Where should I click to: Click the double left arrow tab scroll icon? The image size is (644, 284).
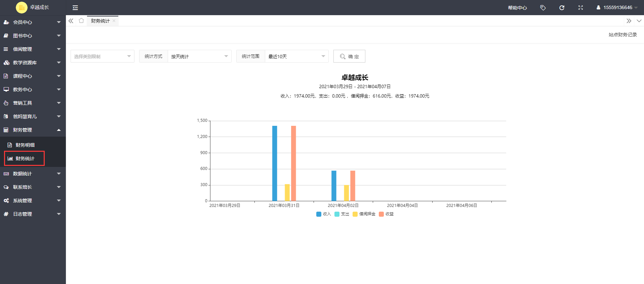coord(71,21)
